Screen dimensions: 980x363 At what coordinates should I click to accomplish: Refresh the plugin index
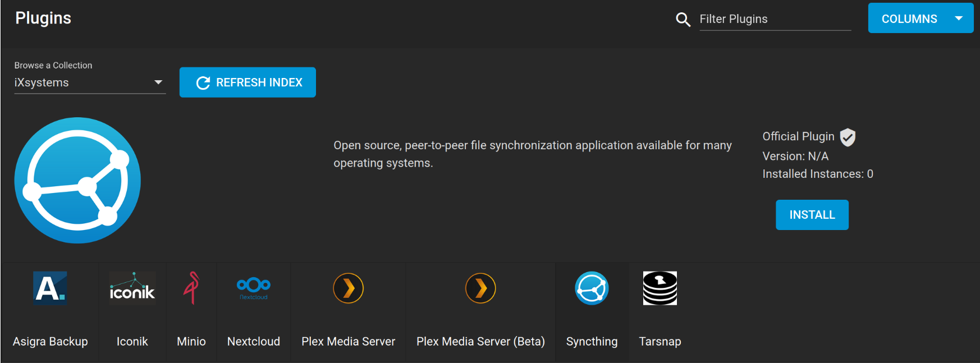248,82
